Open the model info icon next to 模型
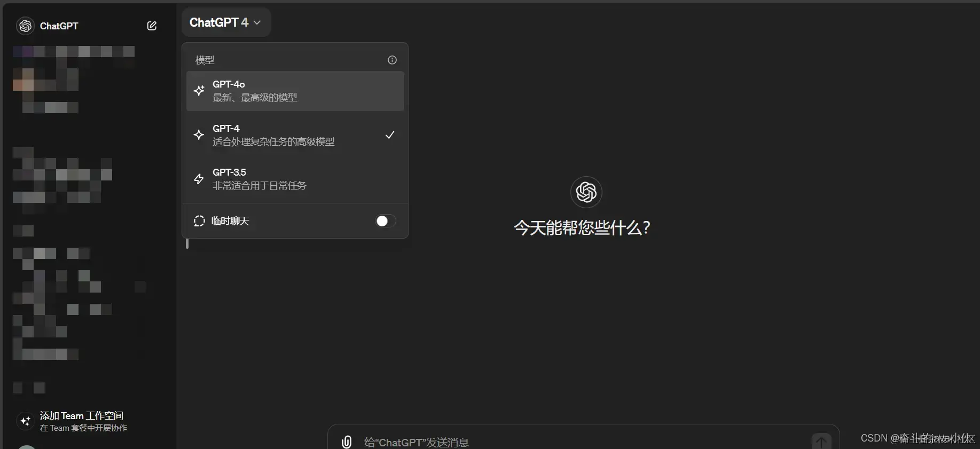The image size is (980, 449). click(x=392, y=60)
